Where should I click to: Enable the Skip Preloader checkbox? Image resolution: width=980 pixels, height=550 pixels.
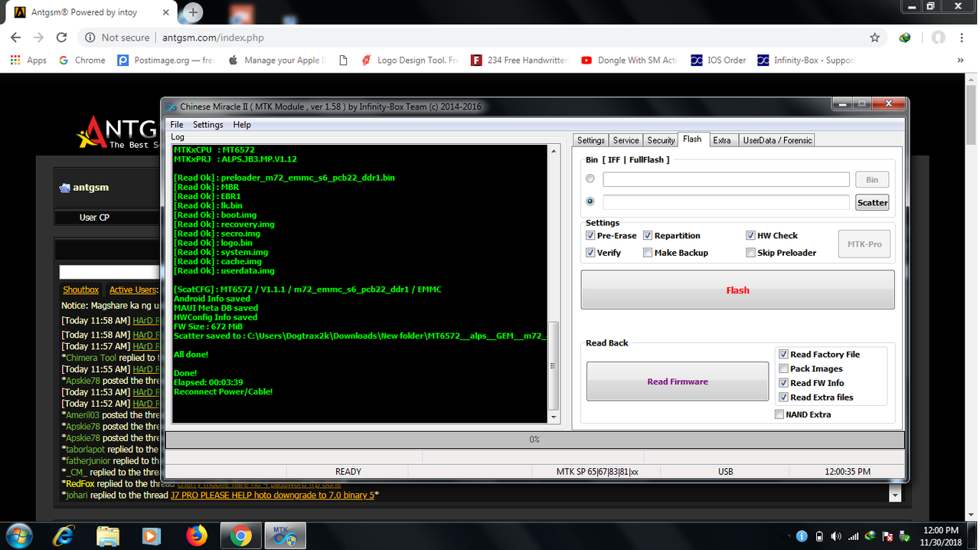point(750,252)
